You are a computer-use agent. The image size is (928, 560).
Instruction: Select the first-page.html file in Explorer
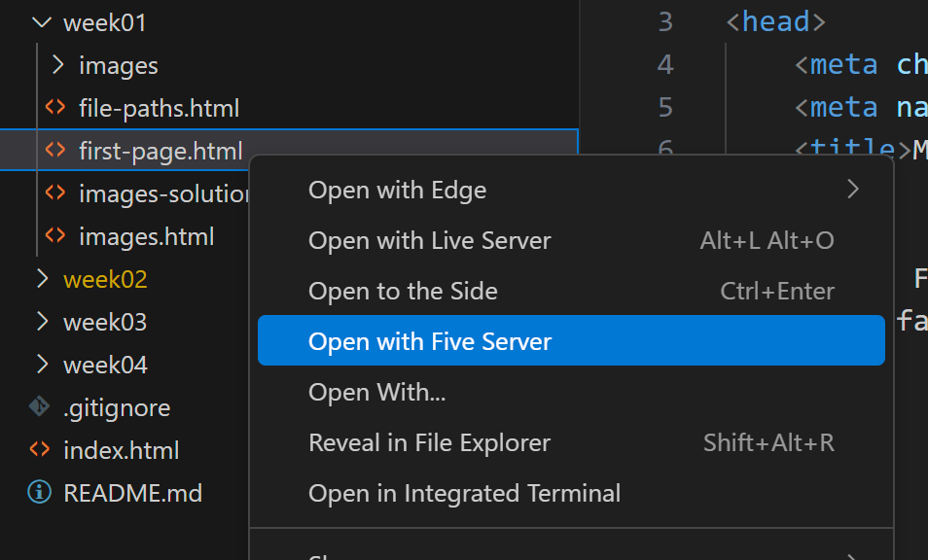pyautogui.click(x=161, y=151)
